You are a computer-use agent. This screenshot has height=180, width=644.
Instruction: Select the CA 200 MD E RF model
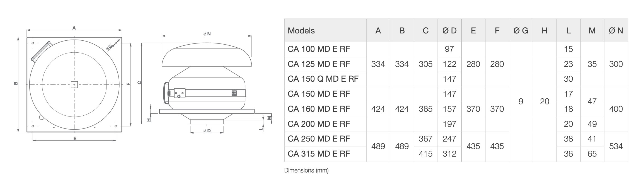[318, 124]
